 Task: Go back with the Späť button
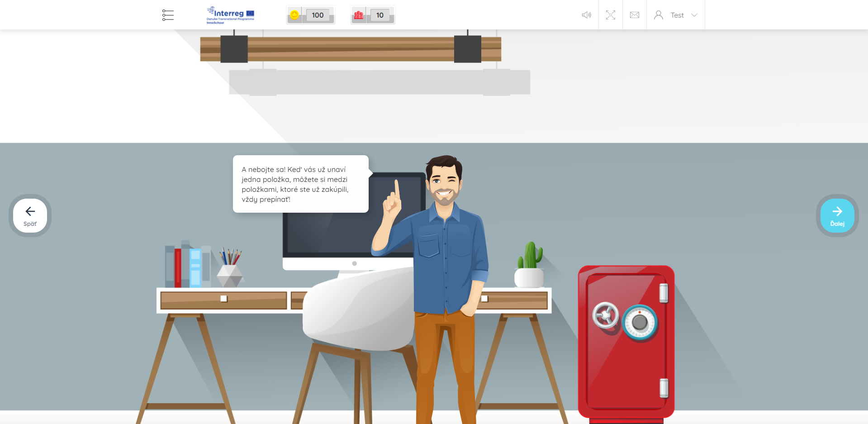click(x=30, y=215)
